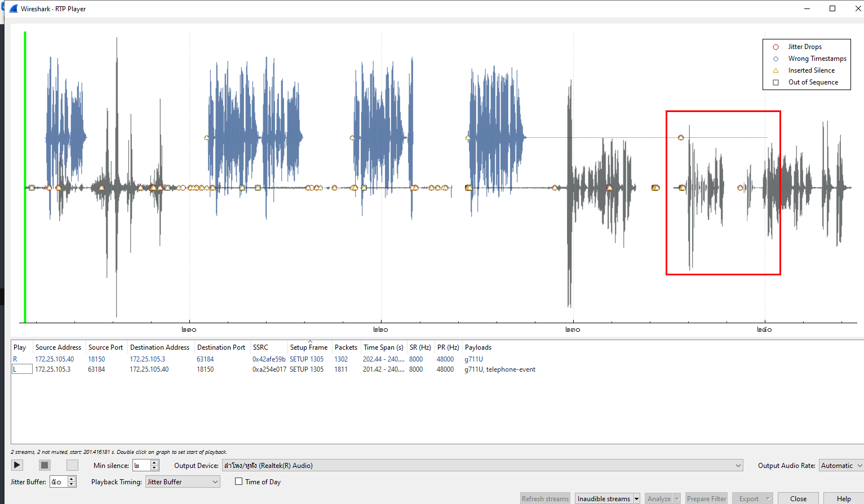Expand the Output Audio Rate dropdown
The height and width of the screenshot is (504, 864).
pos(841,466)
